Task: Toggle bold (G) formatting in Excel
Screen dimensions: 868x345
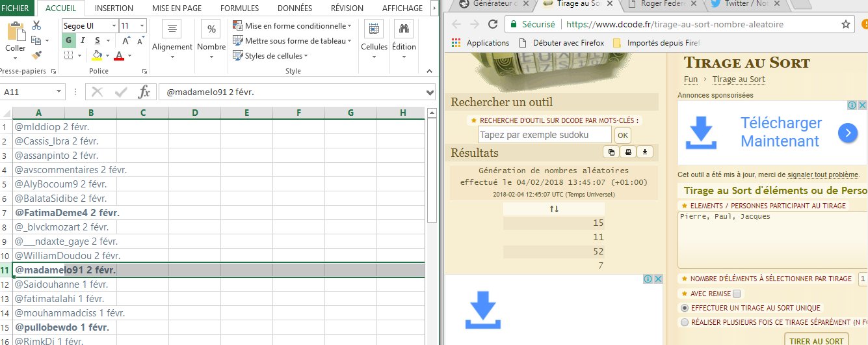Action: point(68,40)
